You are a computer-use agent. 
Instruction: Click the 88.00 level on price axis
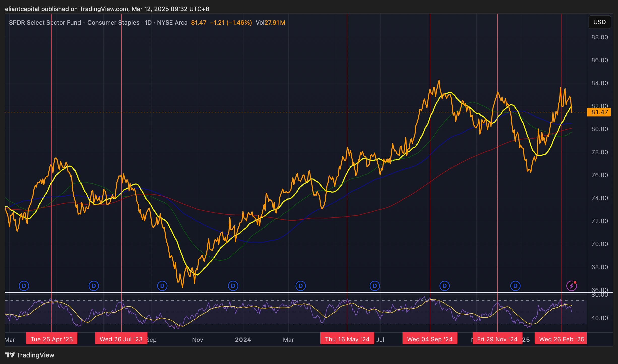pyautogui.click(x=599, y=37)
